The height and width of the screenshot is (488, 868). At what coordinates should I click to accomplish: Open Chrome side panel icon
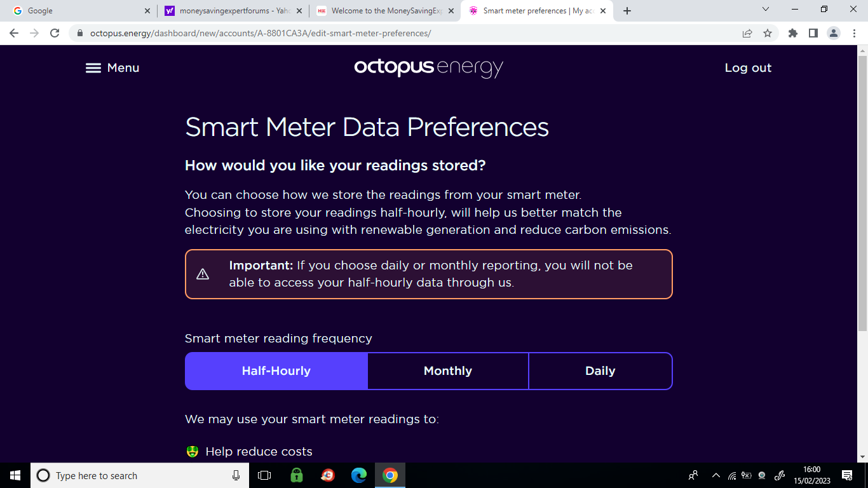tap(813, 33)
